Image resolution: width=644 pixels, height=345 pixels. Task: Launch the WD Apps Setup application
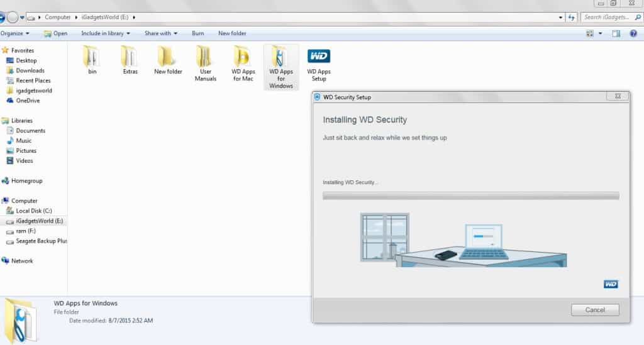point(319,63)
